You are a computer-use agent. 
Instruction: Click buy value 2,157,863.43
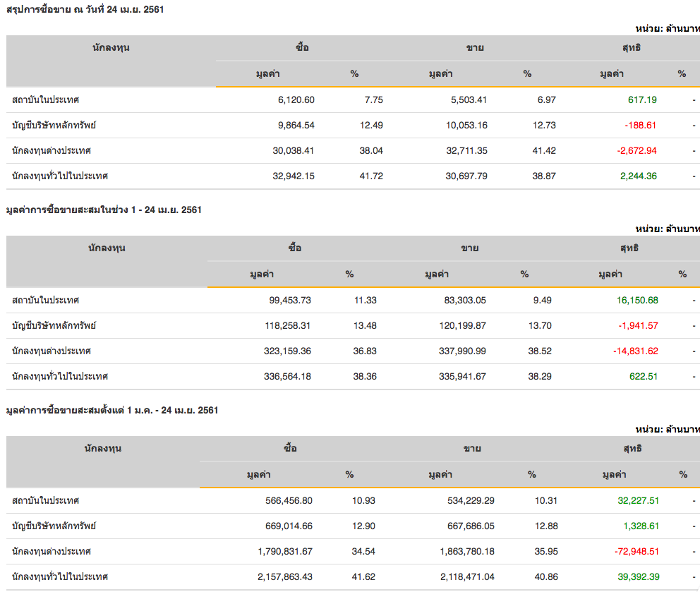(x=285, y=577)
